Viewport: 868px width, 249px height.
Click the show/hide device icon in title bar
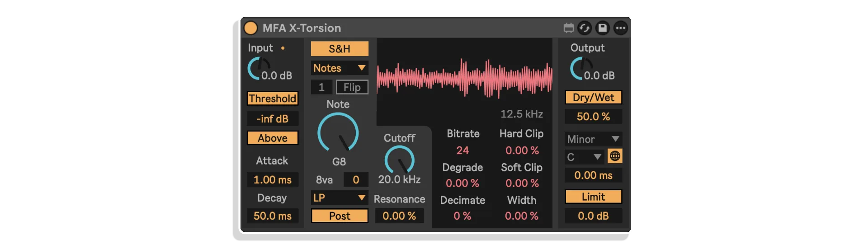(x=569, y=28)
